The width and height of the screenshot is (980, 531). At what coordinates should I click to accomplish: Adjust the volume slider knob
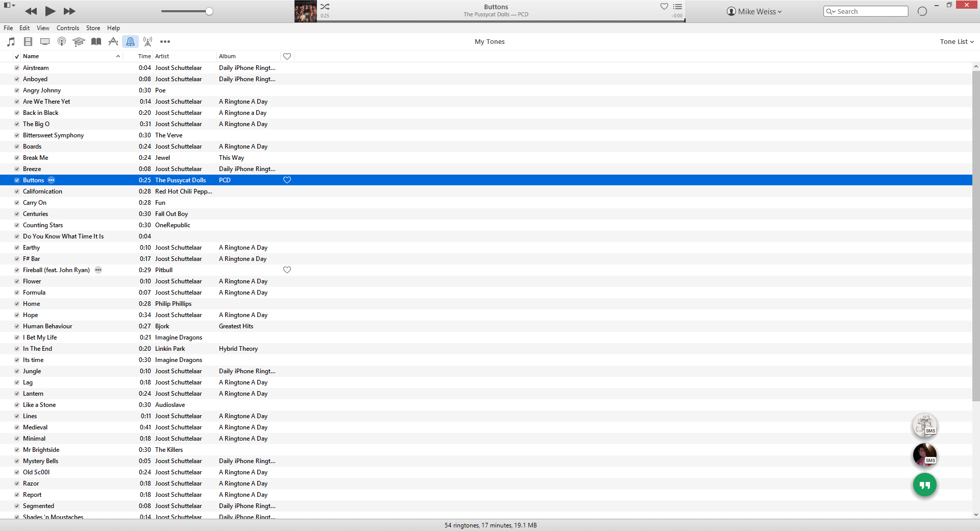209,11
